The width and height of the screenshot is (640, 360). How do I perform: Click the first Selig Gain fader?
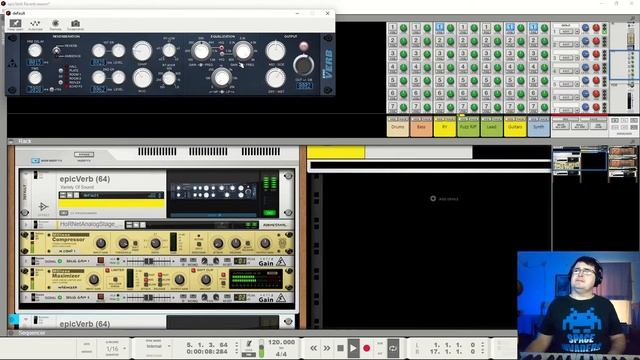click(x=148, y=261)
